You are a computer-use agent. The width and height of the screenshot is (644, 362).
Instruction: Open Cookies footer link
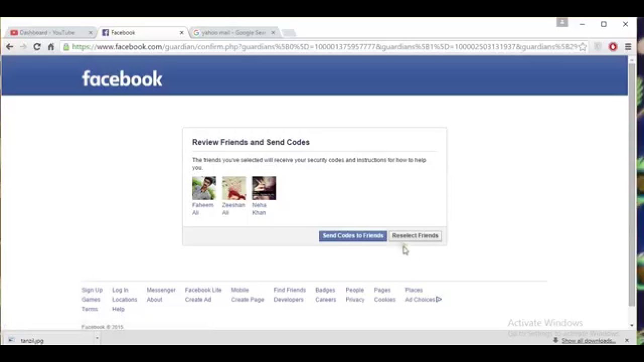[x=385, y=300]
